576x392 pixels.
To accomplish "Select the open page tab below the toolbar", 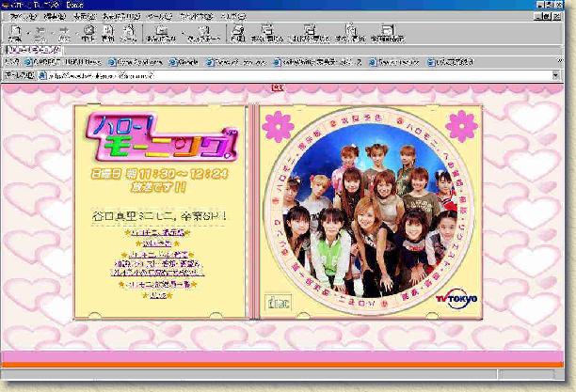I will click(x=34, y=50).
